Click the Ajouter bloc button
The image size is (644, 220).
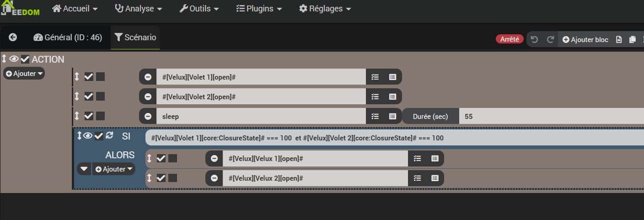[x=585, y=39]
